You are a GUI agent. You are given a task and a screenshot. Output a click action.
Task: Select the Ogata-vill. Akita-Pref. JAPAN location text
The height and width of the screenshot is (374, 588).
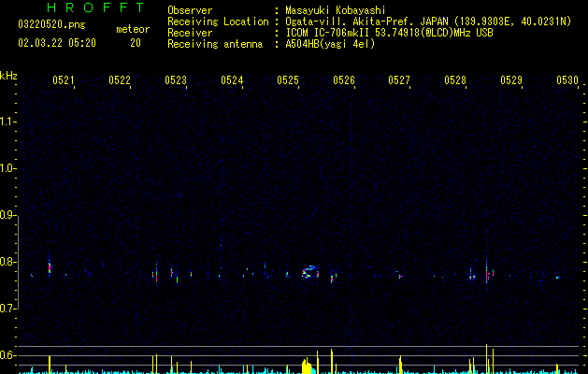click(x=367, y=22)
